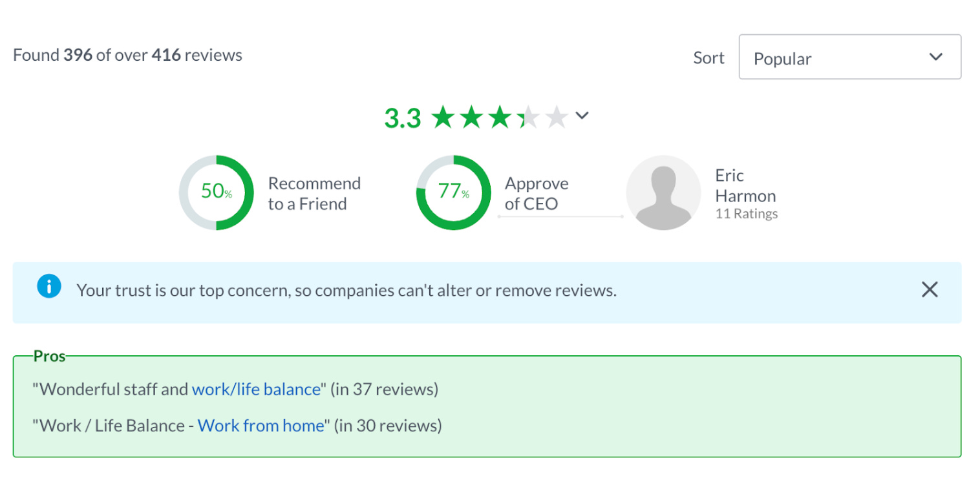Click the 3.3 overall rating number
Viewport: 980px width, 478px height.
point(402,117)
